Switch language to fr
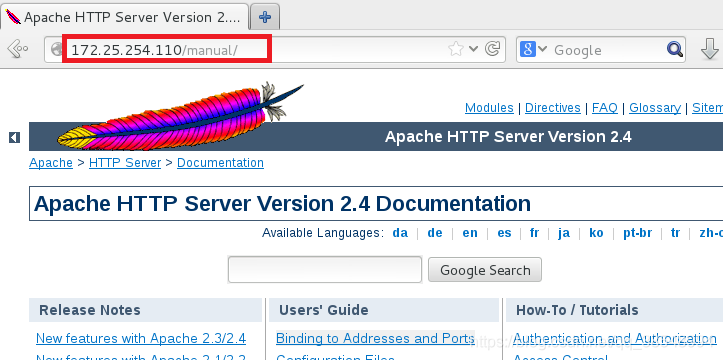This screenshot has height=360, width=723. coord(534,233)
